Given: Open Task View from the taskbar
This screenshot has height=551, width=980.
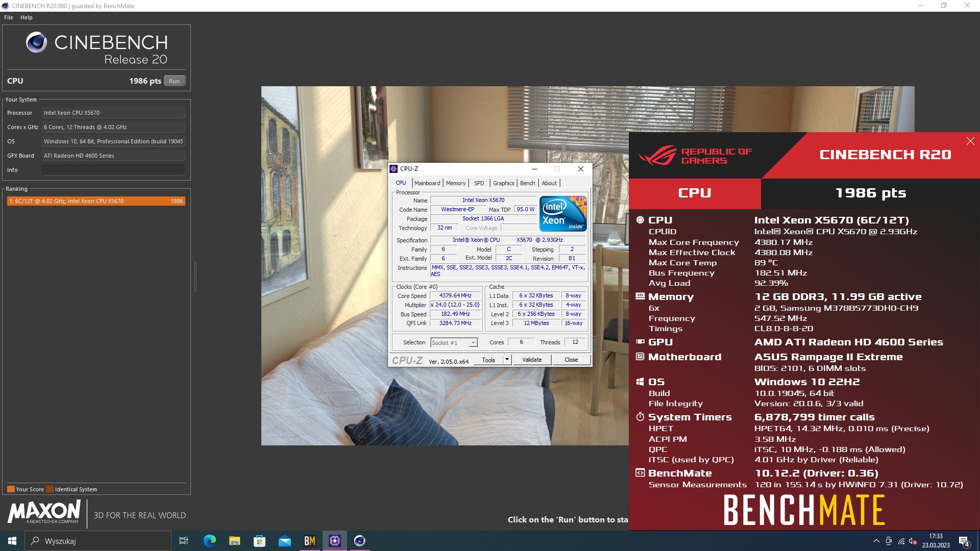Looking at the screenshot, I should (x=184, y=541).
